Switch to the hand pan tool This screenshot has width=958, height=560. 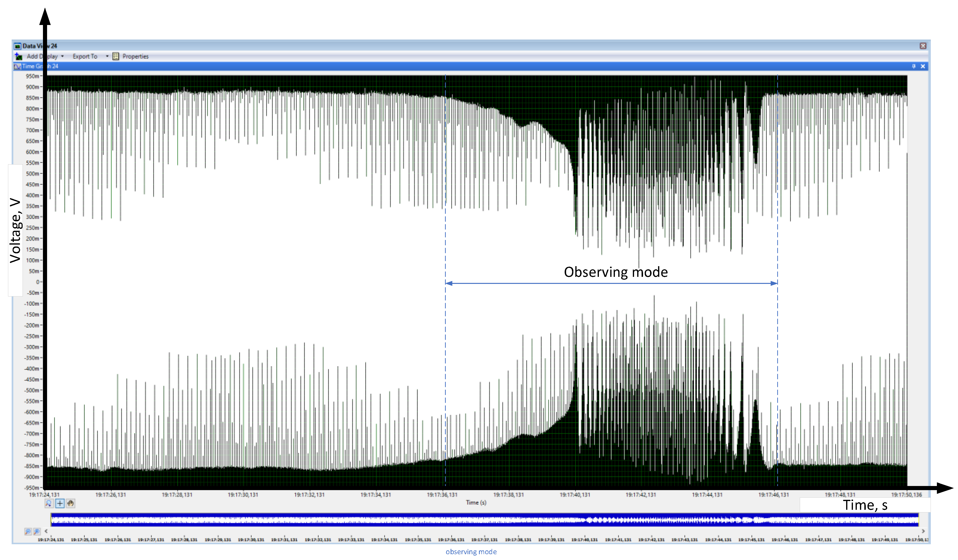click(x=71, y=503)
